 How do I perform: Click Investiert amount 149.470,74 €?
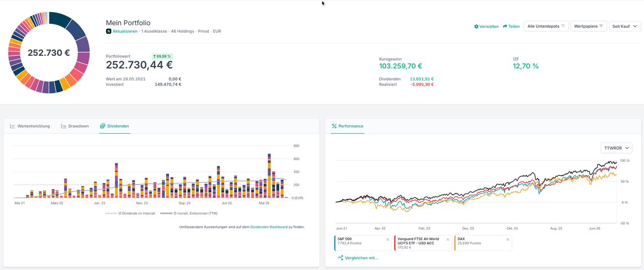tap(168, 84)
